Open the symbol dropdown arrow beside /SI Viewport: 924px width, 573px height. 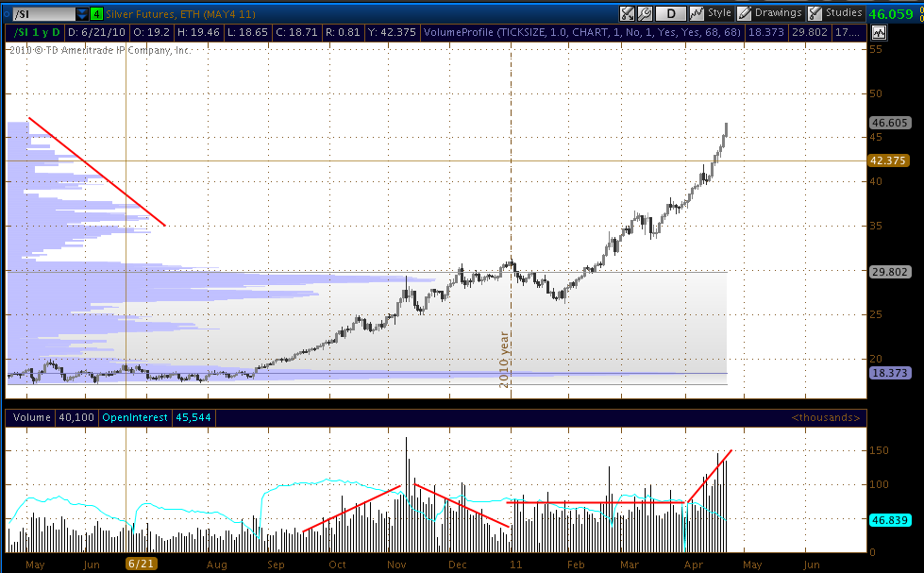(82, 14)
